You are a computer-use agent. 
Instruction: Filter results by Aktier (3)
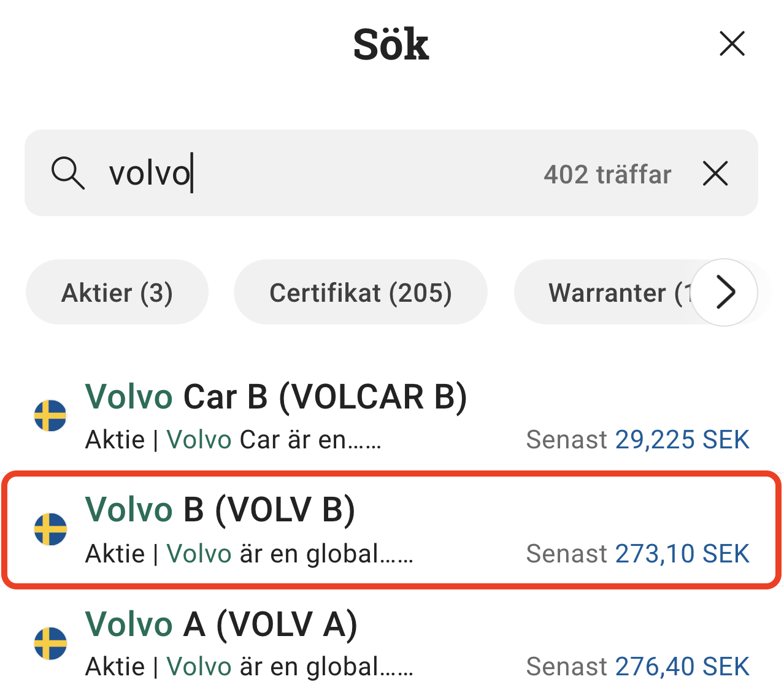[x=117, y=293]
